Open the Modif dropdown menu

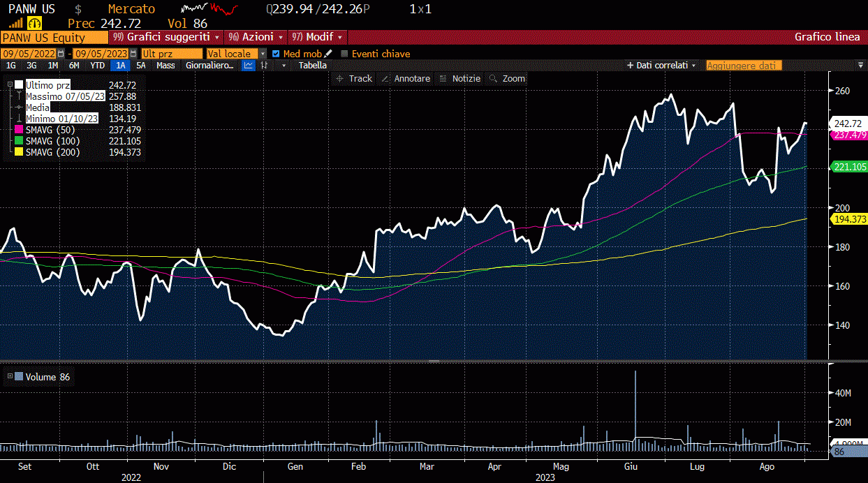(x=318, y=36)
